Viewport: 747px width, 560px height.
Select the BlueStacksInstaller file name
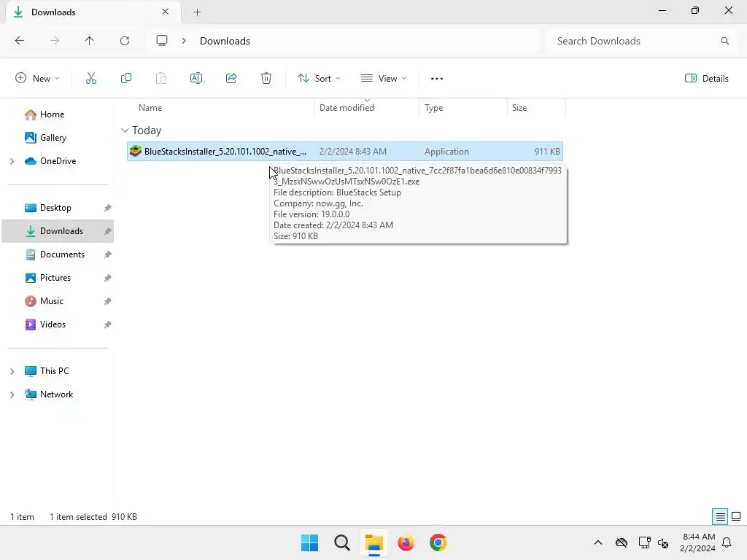click(225, 152)
